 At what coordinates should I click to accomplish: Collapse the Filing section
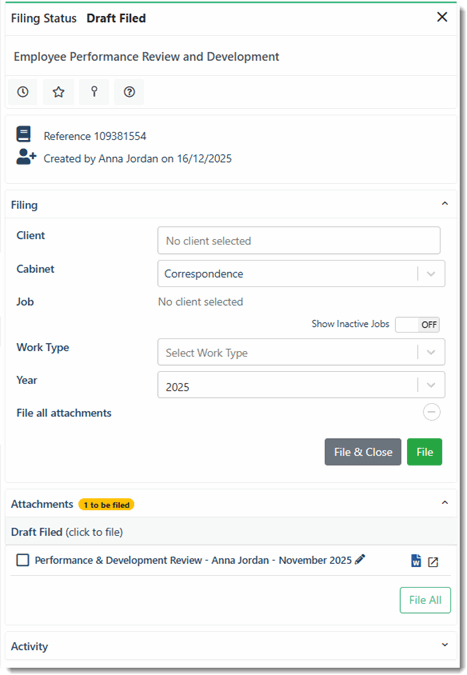[x=445, y=203]
